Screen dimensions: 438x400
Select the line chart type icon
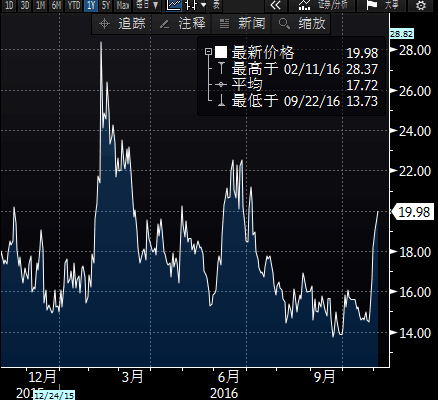tap(174, 5)
